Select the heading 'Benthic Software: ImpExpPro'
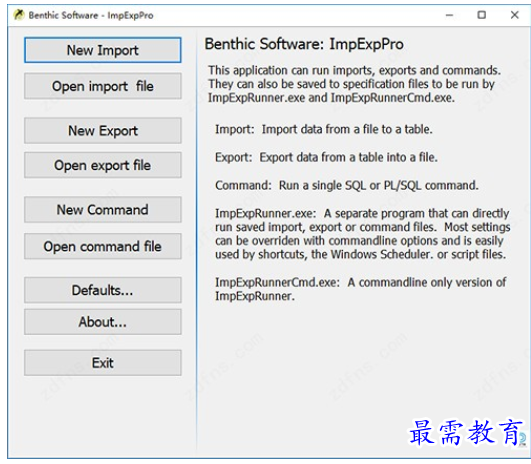The image size is (531, 464). 304,44
